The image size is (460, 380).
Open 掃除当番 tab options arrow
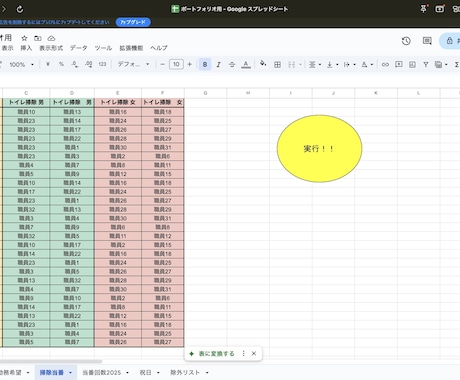tap(70, 373)
